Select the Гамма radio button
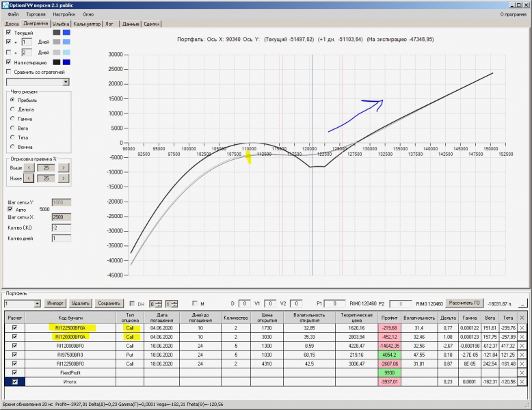The height and width of the screenshot is (410, 532). [x=12, y=119]
